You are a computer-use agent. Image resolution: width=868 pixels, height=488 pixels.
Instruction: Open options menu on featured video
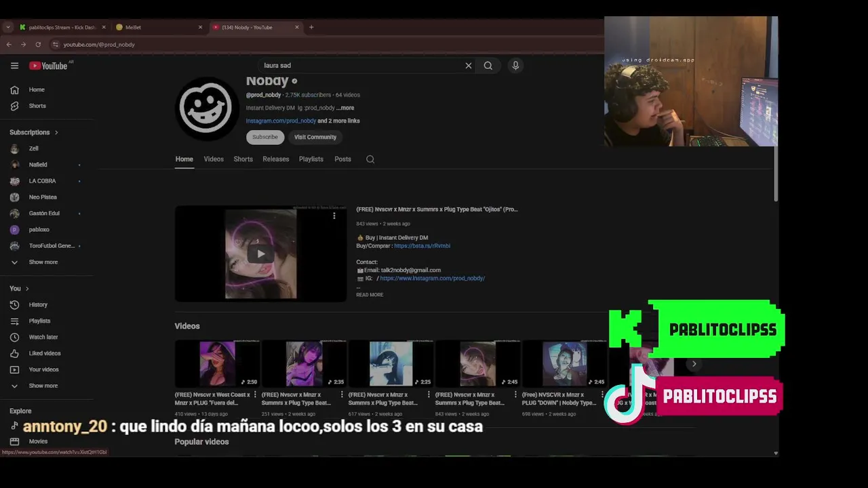point(334,216)
